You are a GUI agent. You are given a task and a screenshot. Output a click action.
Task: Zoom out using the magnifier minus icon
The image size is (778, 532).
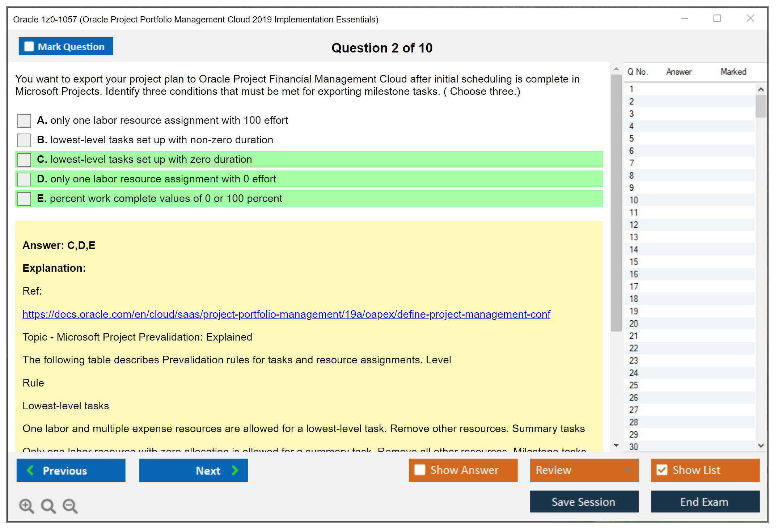pyautogui.click(x=70, y=506)
